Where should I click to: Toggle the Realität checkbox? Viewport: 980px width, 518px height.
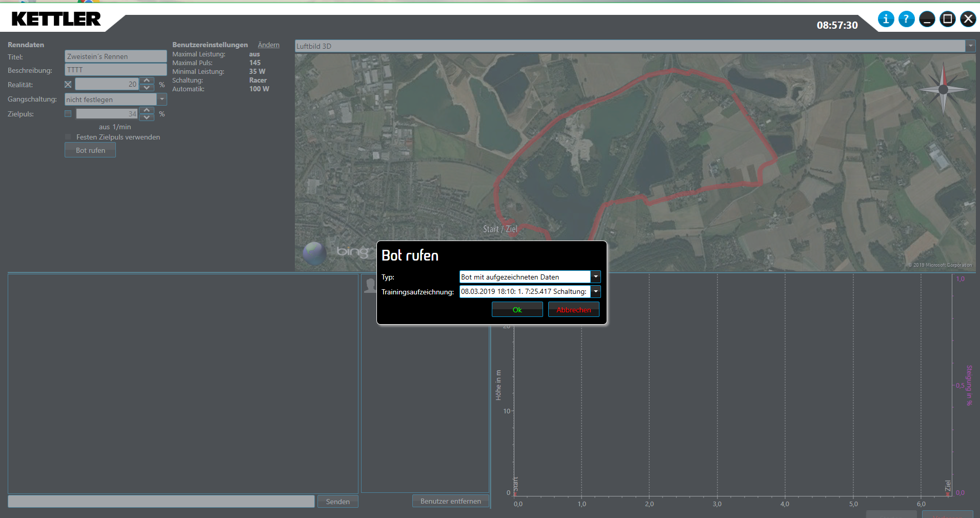68,85
